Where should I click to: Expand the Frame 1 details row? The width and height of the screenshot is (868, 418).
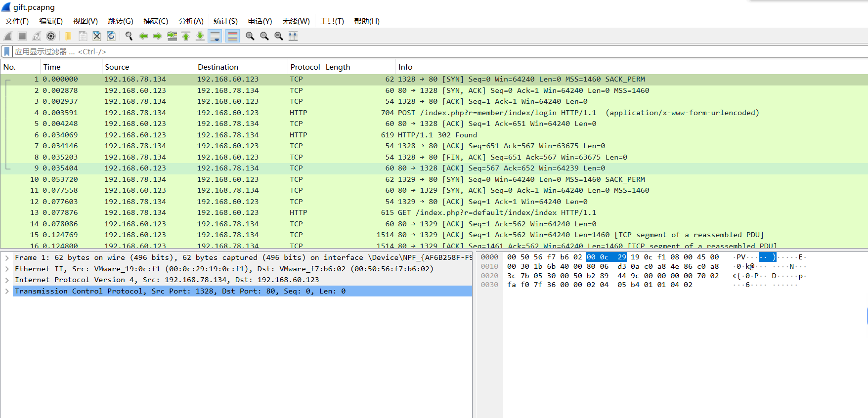tap(7, 258)
